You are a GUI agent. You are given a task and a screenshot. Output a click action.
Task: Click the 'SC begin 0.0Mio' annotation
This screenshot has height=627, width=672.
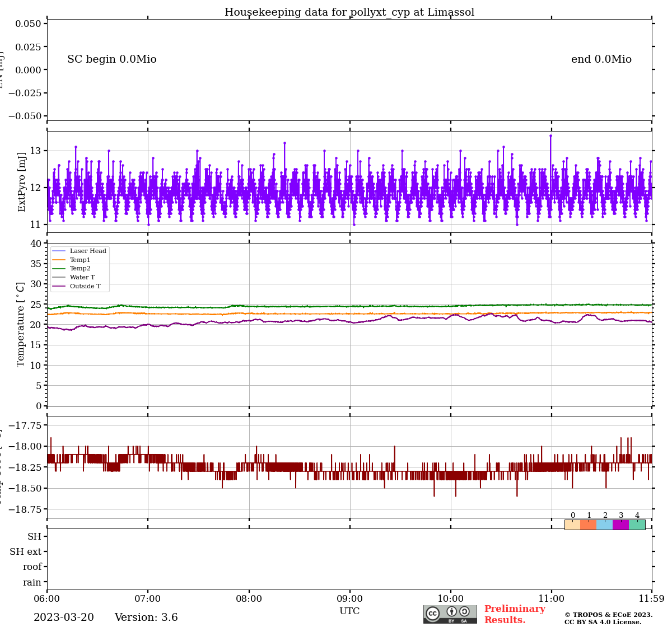point(112,59)
